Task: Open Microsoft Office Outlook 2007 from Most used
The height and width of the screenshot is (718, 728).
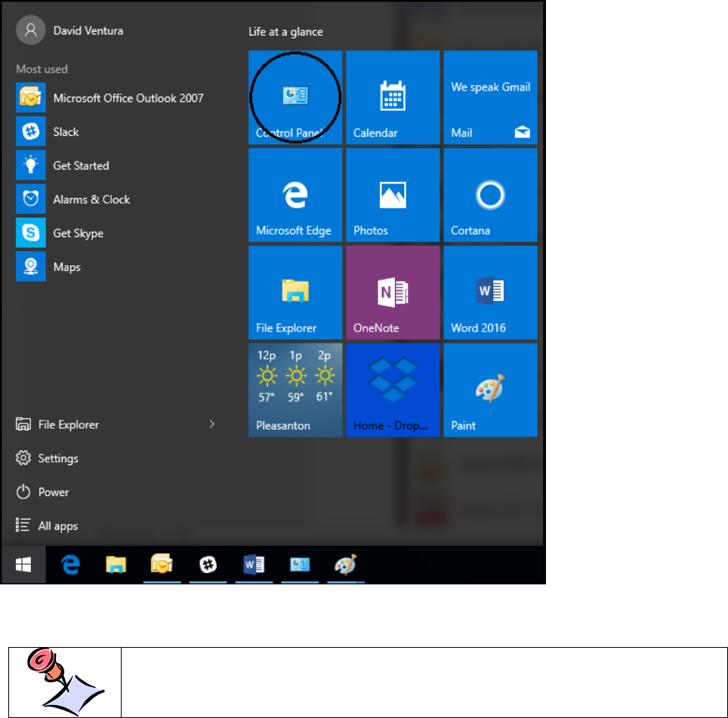Action: (x=110, y=98)
